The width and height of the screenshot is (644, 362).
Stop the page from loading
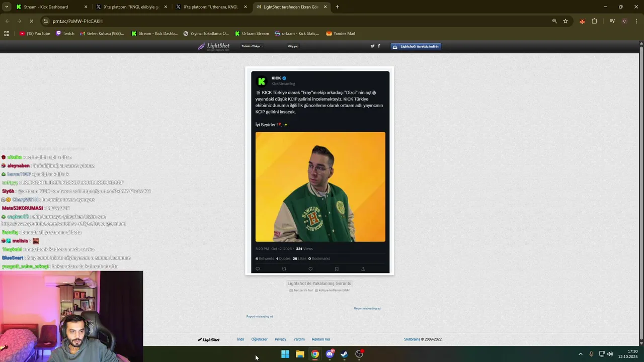tap(31, 21)
